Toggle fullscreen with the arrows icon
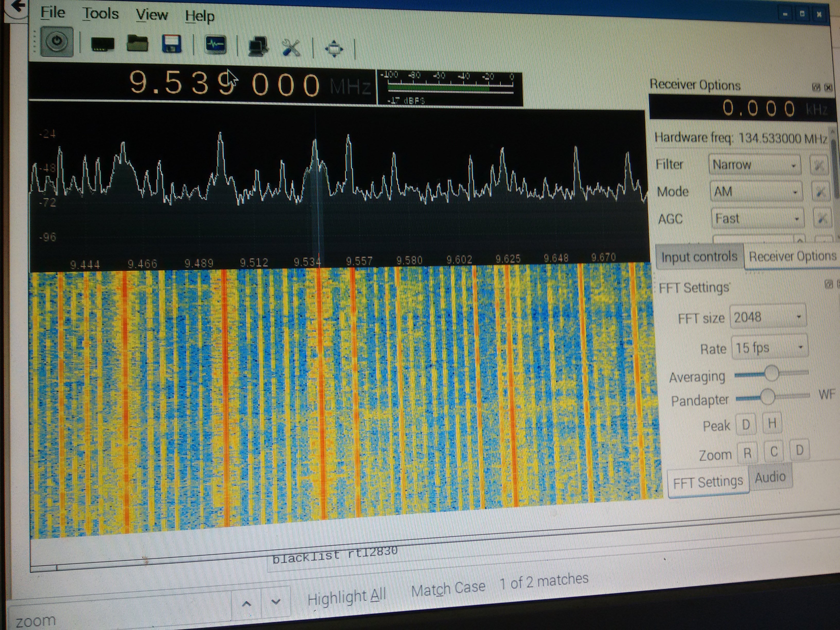Image resolution: width=840 pixels, height=630 pixels. coord(334,49)
